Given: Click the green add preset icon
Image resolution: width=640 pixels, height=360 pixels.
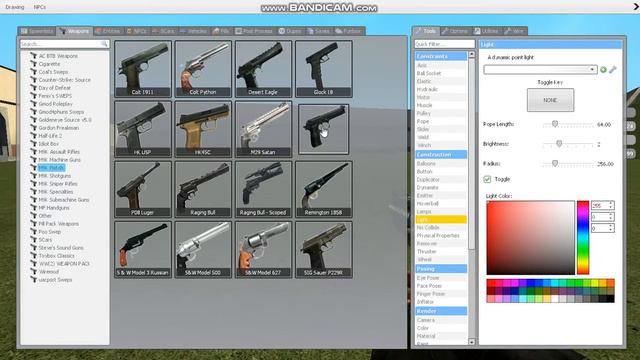Looking at the screenshot, I should point(603,70).
